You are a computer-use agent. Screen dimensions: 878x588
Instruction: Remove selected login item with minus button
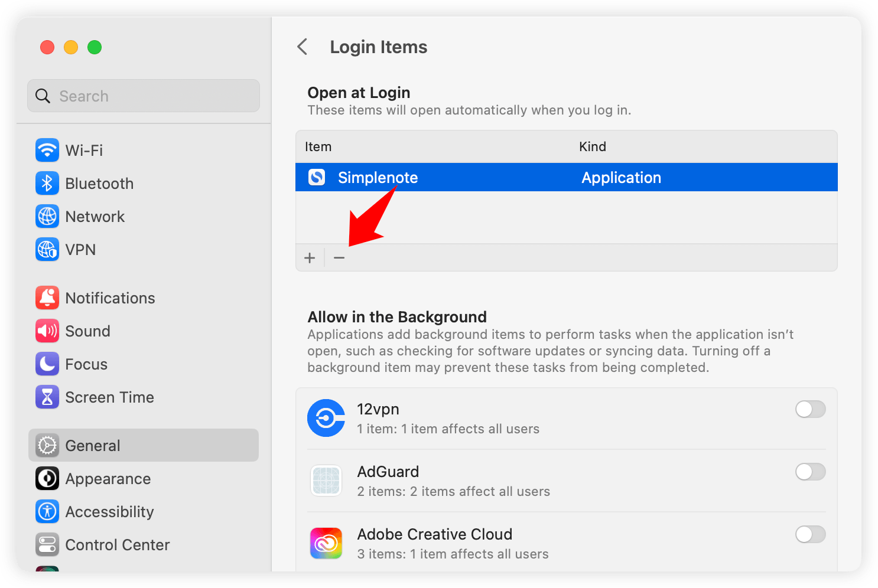click(339, 258)
